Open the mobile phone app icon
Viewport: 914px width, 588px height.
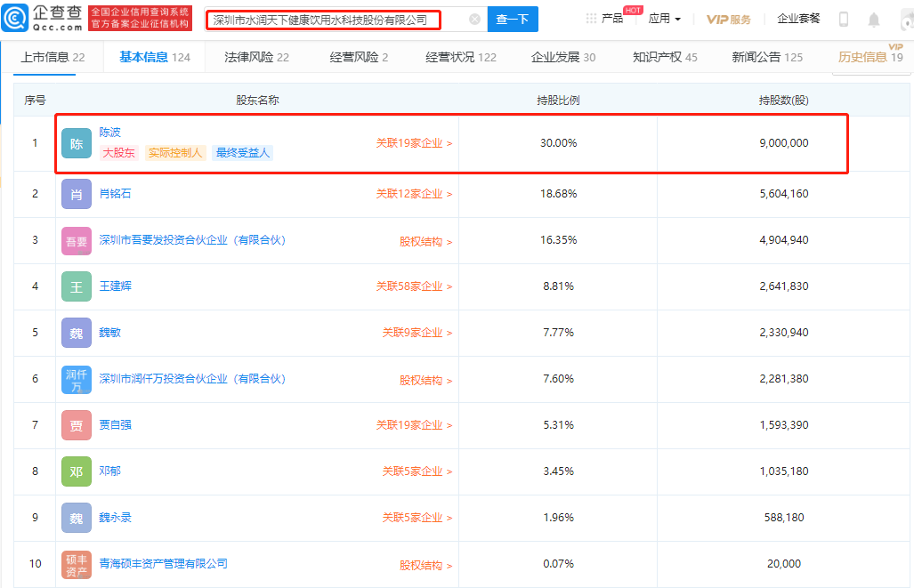tap(844, 20)
